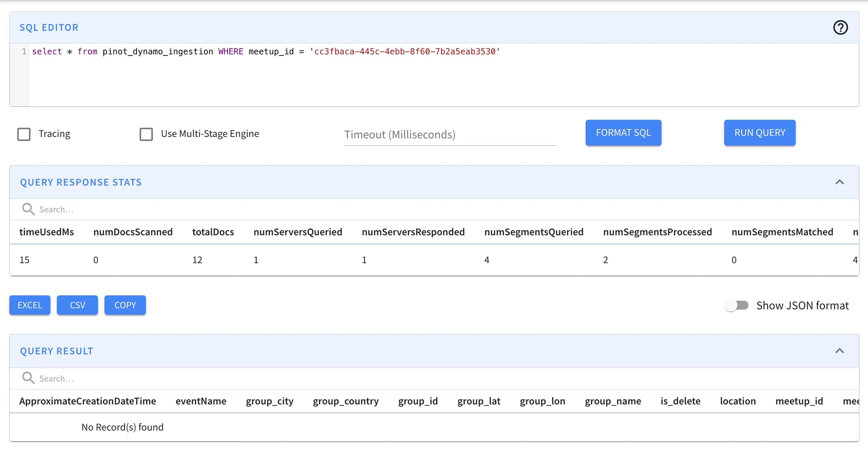Click the RUN QUERY button icon
The height and width of the screenshot is (462, 868).
[x=760, y=133]
